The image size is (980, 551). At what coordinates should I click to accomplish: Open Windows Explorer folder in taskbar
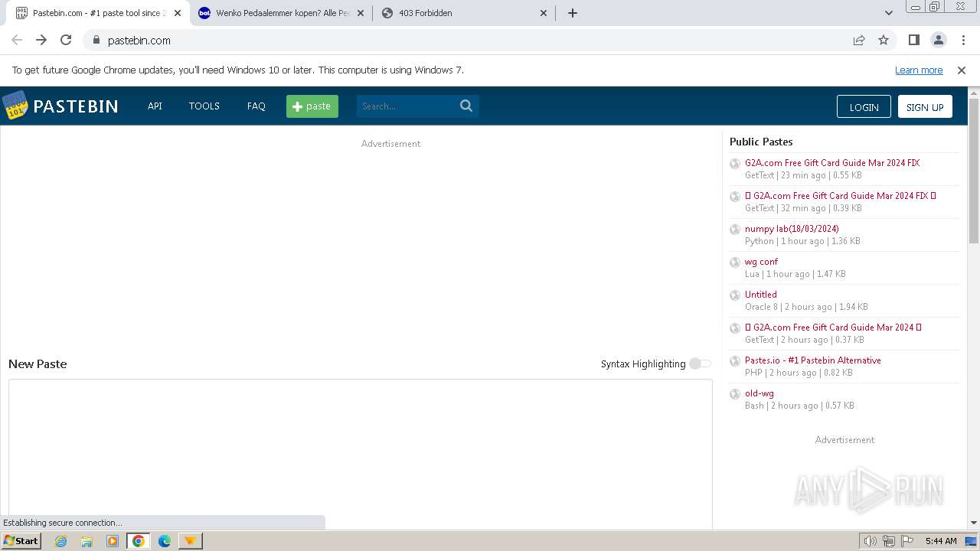tap(87, 541)
